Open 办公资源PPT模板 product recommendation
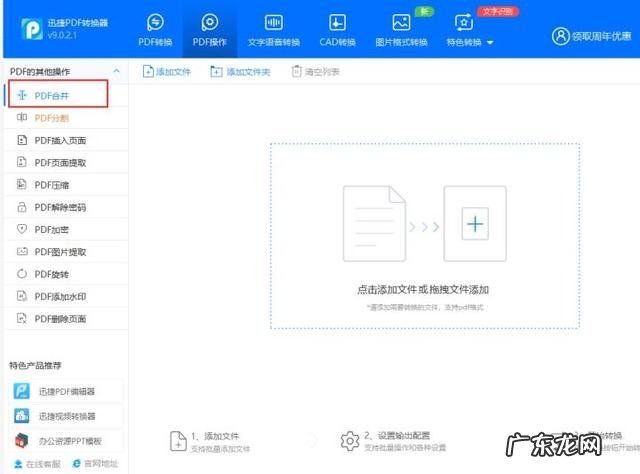This screenshot has height=474, width=640. 66,441
